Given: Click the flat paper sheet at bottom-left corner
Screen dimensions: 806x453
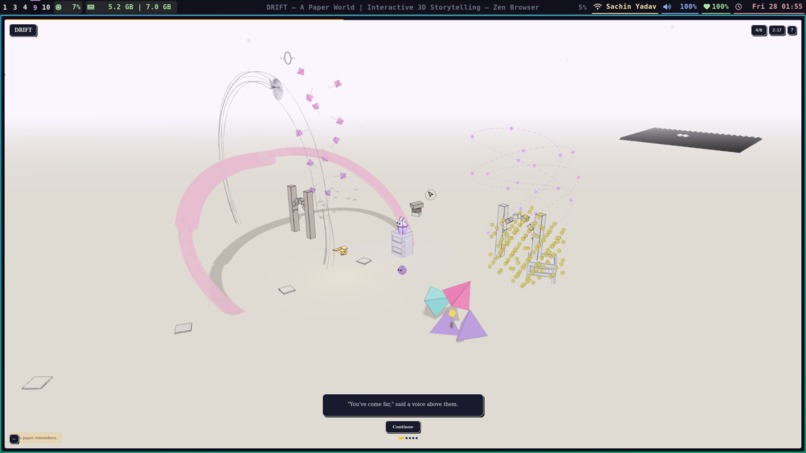Looking at the screenshot, I should click(37, 383).
